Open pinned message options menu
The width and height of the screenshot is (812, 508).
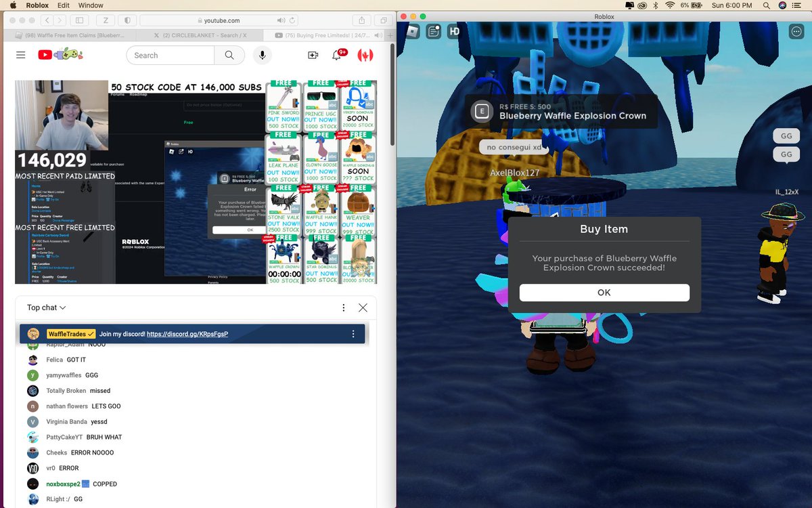click(353, 334)
